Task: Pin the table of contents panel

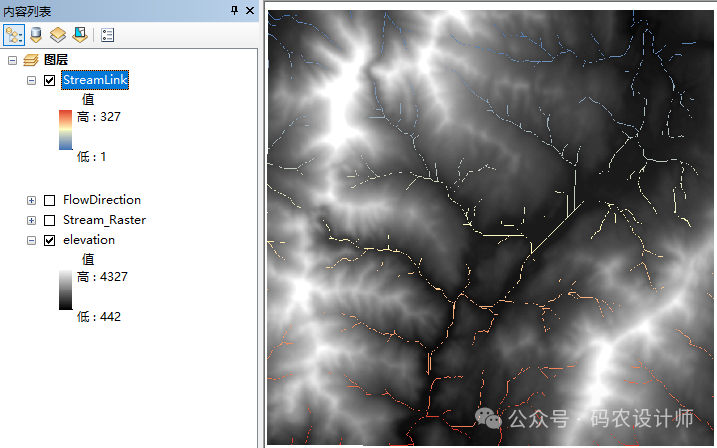Action: point(235,10)
